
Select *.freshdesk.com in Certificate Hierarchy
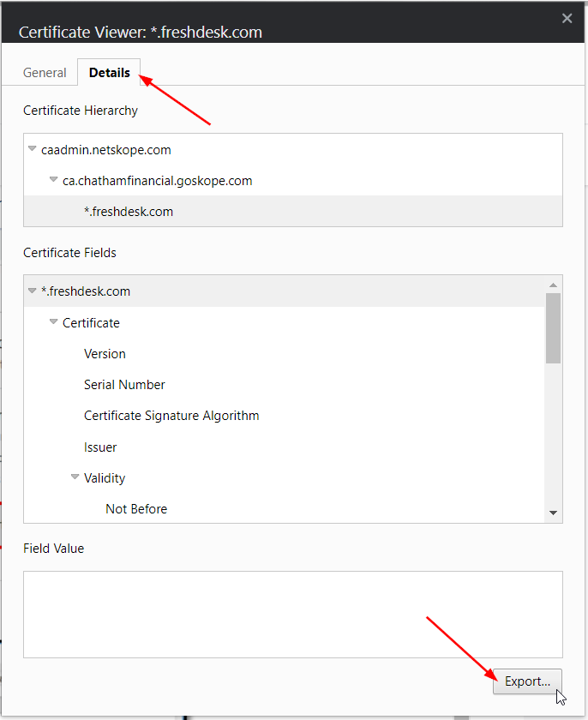tap(293, 211)
